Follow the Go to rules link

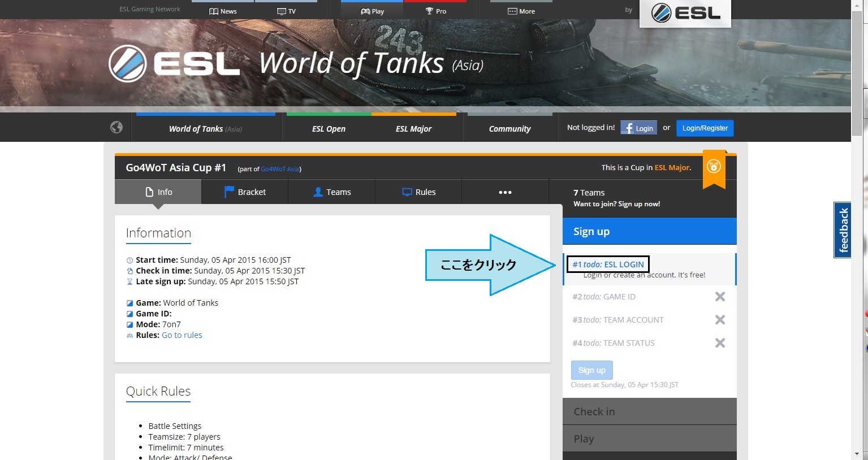182,335
